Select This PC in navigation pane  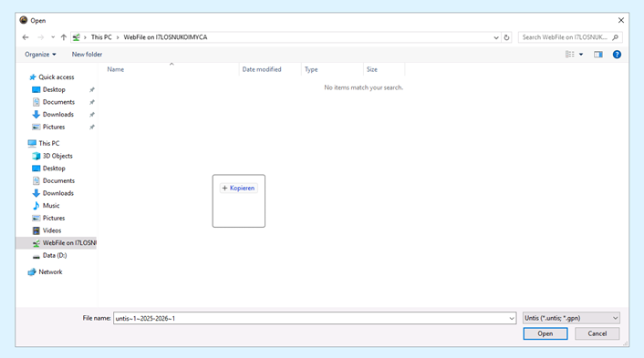[x=49, y=143]
